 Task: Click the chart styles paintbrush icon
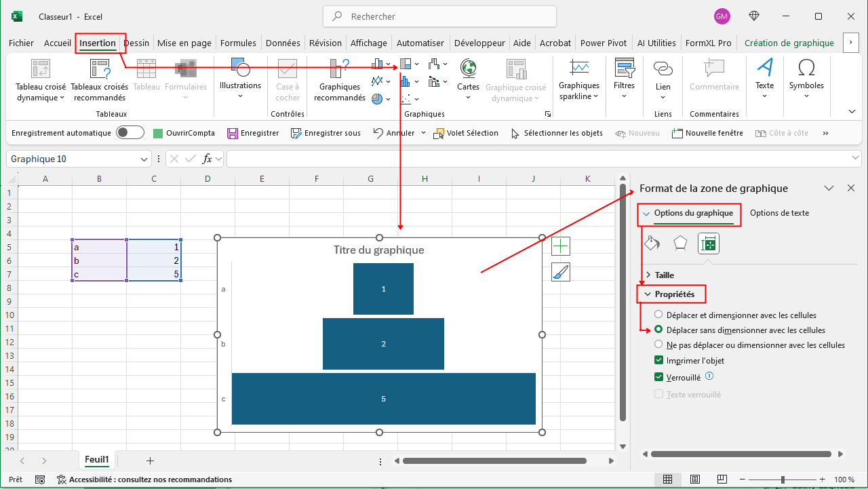point(561,272)
